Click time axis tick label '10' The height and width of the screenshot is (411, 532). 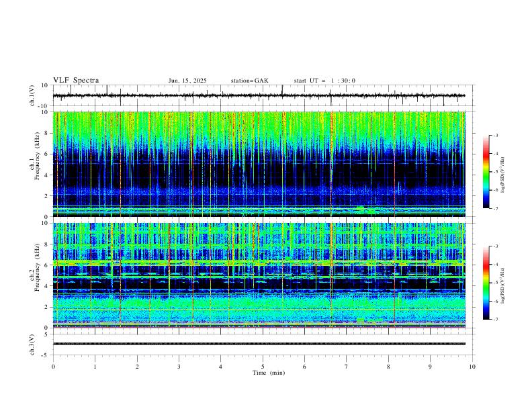click(x=472, y=367)
